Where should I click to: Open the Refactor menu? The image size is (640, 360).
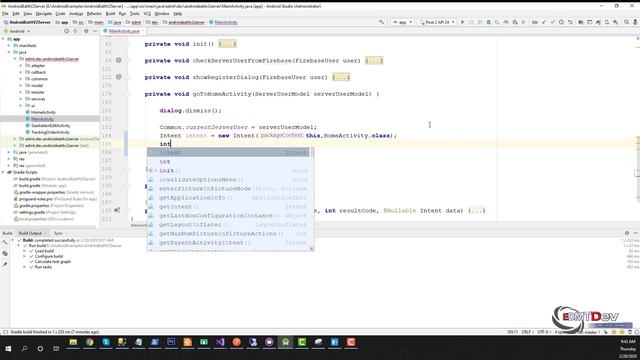tap(94, 13)
